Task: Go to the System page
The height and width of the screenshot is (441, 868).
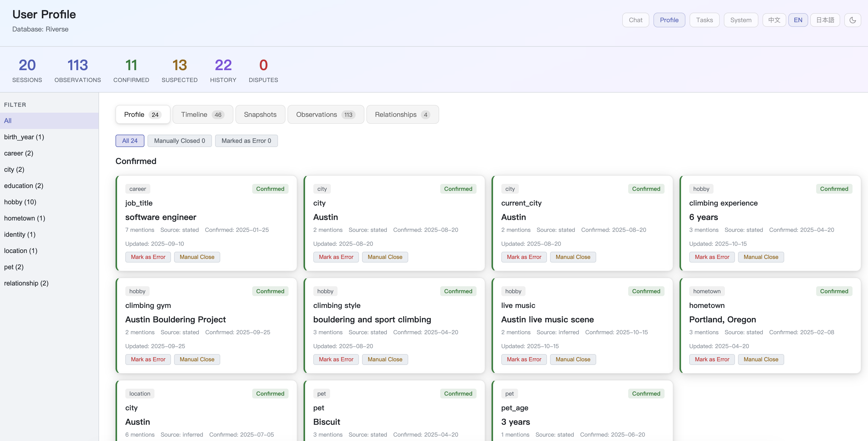Action: (x=741, y=20)
